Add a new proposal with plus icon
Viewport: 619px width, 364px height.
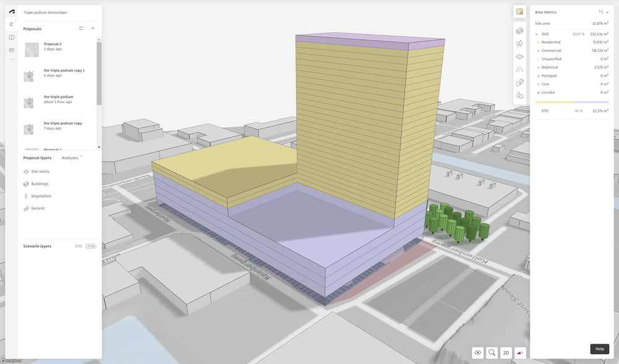pos(93,28)
